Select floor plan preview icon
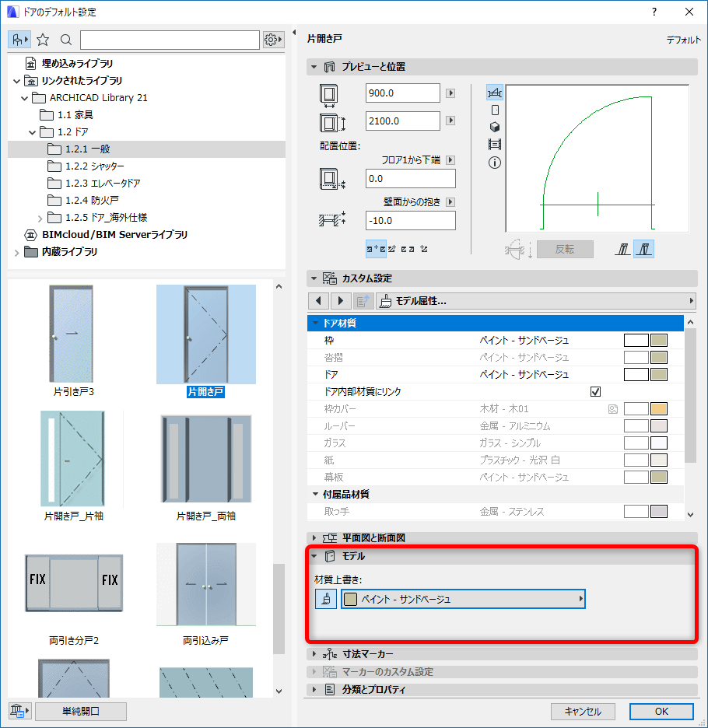The image size is (708, 728). 494,93
